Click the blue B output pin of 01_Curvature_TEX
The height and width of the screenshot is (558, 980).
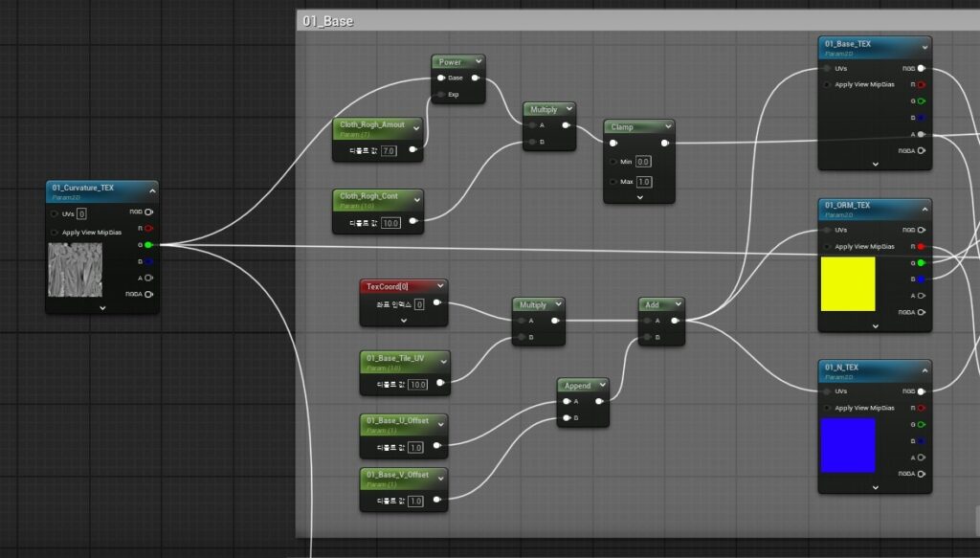pyautogui.click(x=148, y=261)
